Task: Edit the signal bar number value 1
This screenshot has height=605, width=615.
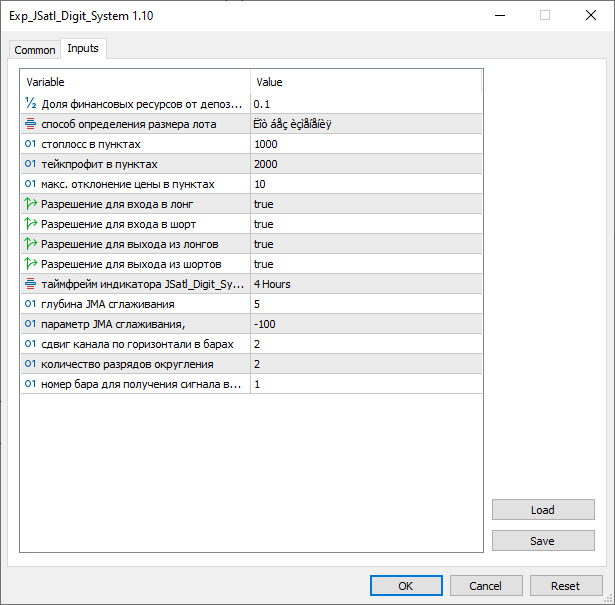Action: pos(366,384)
